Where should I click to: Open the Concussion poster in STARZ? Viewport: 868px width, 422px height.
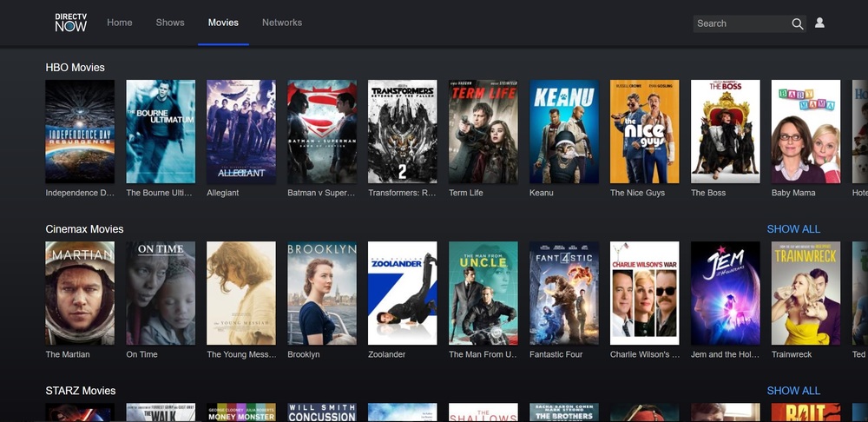[322, 412]
